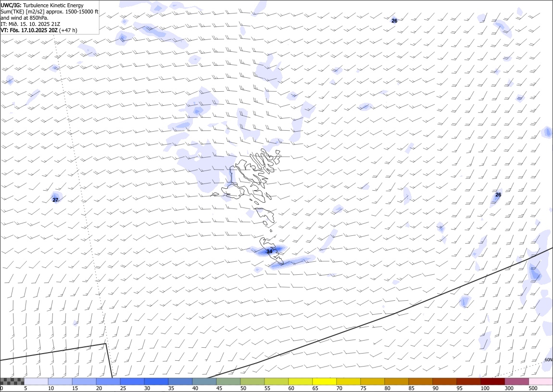Click the "500" legend tick label
The image size is (553, 392).
pos(533,388)
